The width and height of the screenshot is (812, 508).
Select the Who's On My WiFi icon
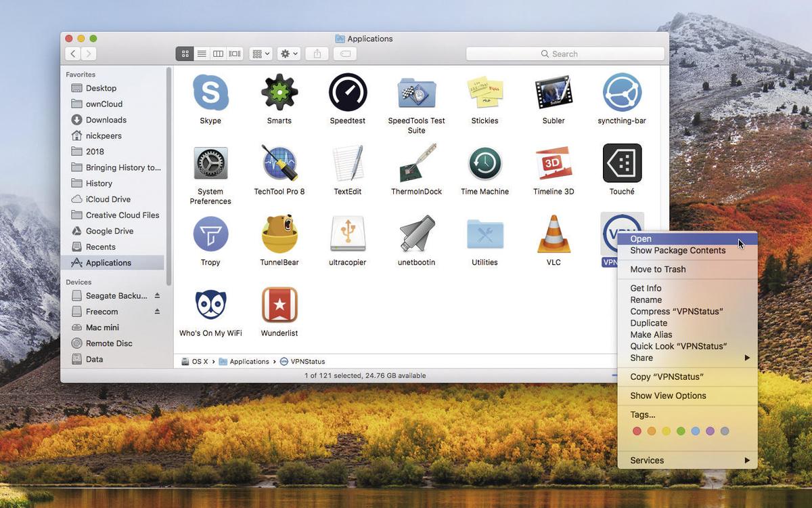(x=210, y=305)
